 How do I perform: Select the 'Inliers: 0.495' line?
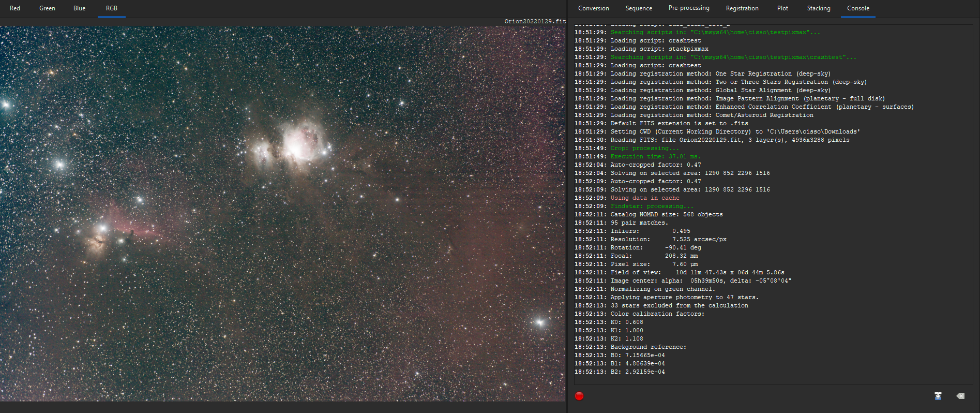click(x=632, y=231)
